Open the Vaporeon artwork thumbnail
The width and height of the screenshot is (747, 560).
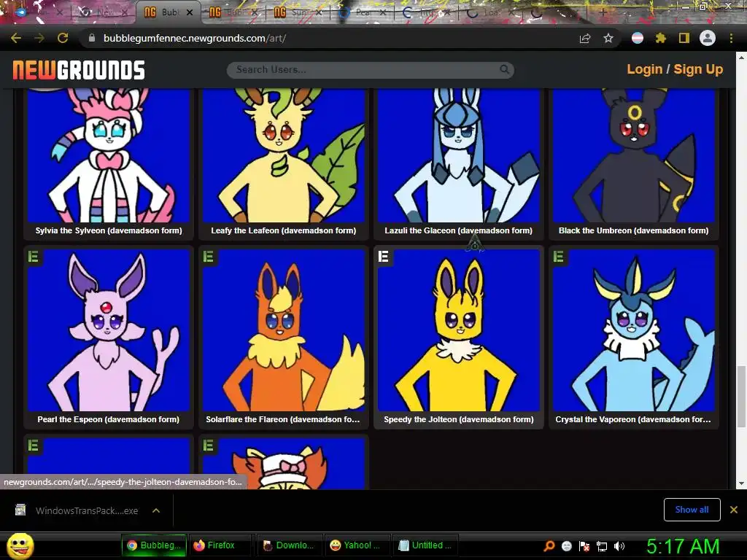[634, 330]
